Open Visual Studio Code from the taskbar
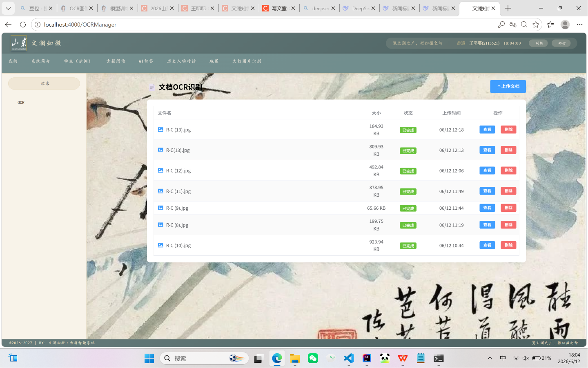Image resolution: width=588 pixels, height=368 pixels. [349, 358]
